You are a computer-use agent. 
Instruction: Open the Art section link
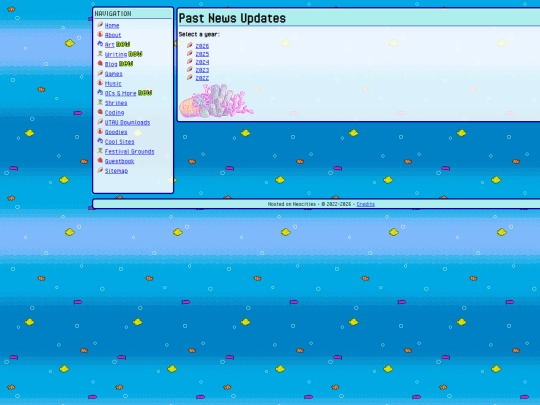[x=109, y=45]
